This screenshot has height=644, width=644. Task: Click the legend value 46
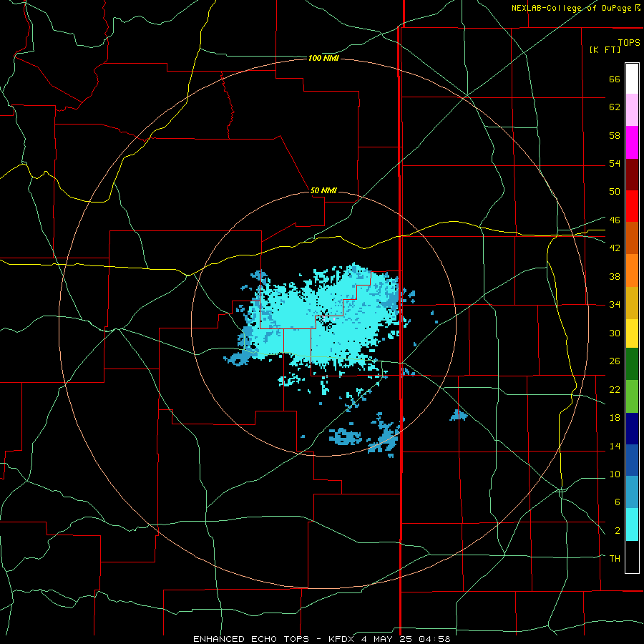point(615,220)
